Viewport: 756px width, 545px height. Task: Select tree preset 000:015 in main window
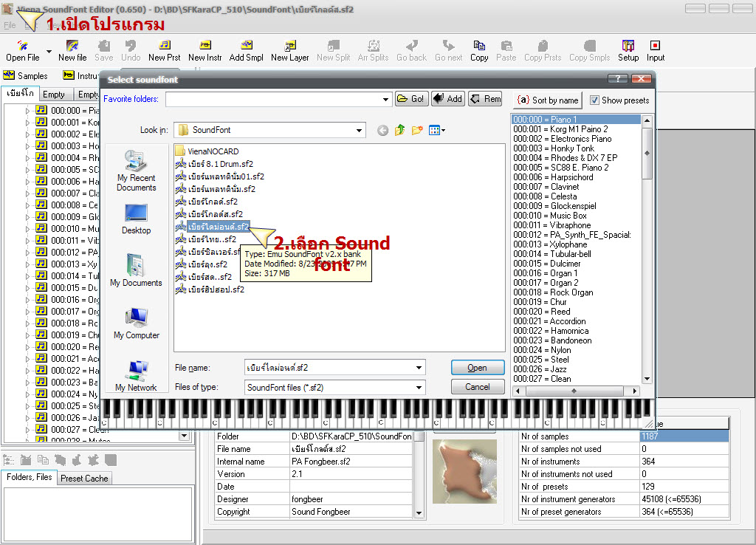point(67,287)
